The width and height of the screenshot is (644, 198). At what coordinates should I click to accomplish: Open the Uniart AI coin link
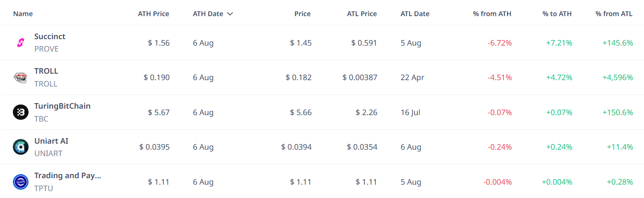pos(52,141)
